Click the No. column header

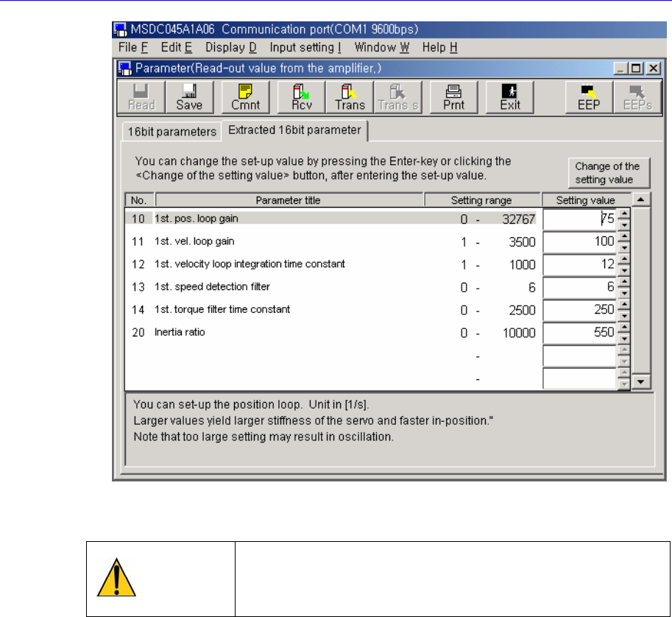coord(139,200)
